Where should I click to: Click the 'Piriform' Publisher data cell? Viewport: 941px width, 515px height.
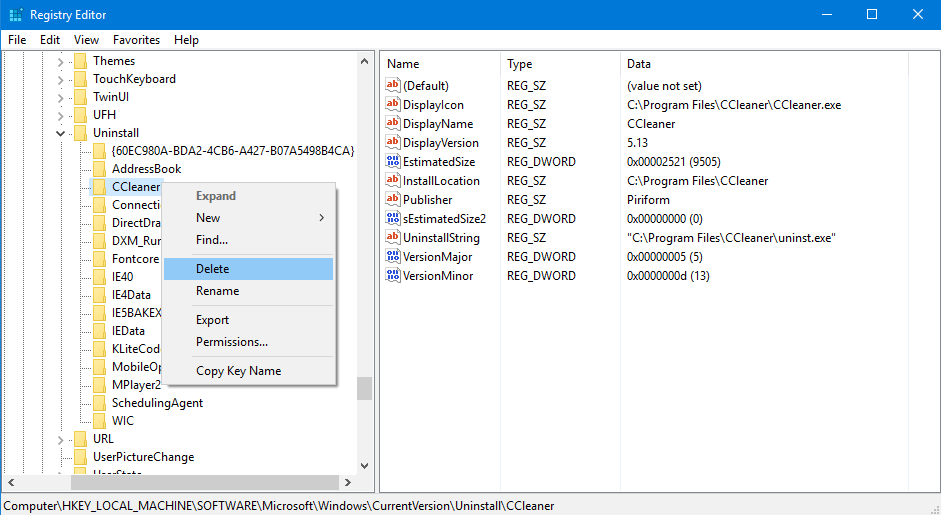point(648,199)
